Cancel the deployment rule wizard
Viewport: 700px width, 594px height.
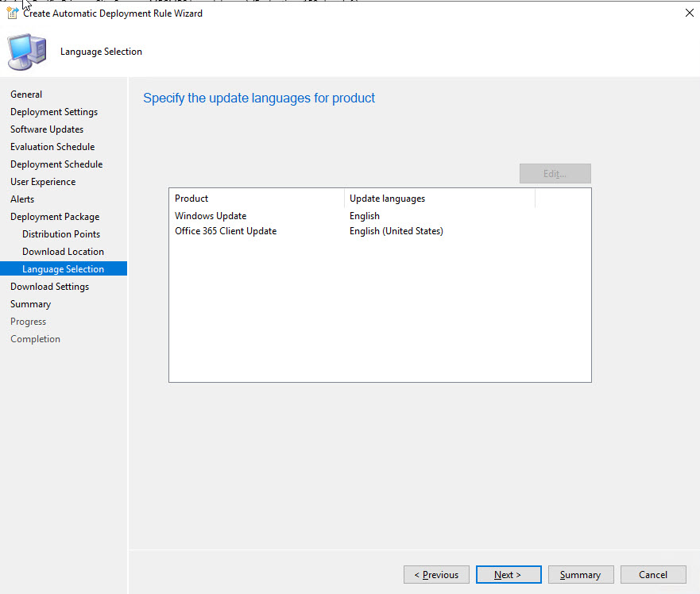652,575
